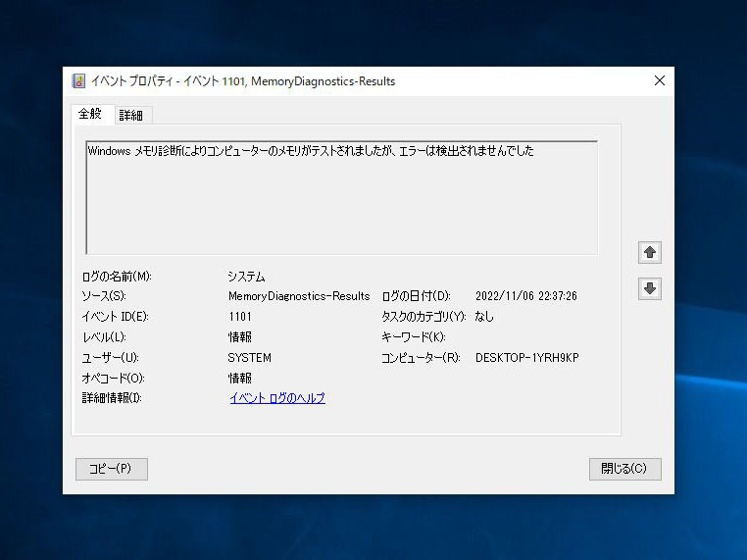Screen dimensions: 747x560
Task: Click the dialog title text イベント プロパティ
Action: point(132,81)
